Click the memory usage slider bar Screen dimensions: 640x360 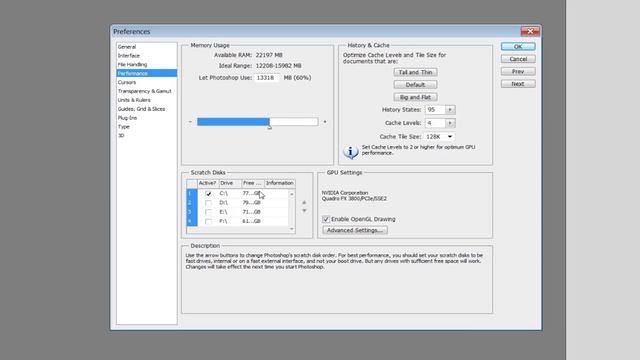[x=258, y=122]
